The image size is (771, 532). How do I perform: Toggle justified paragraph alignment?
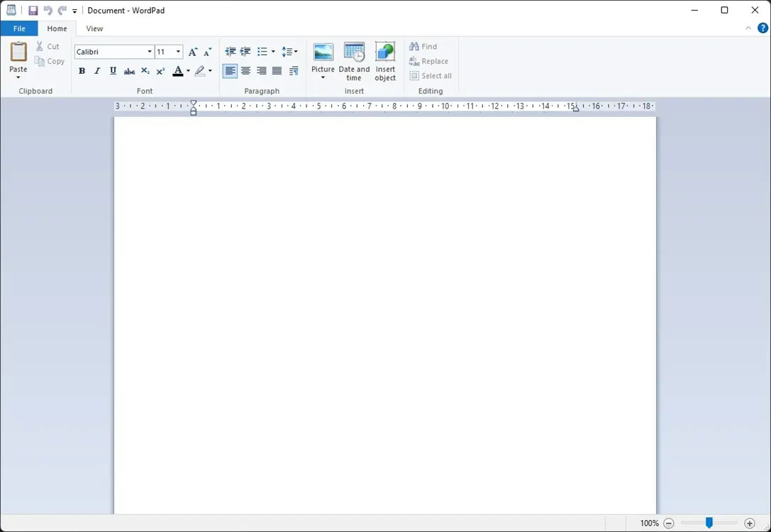point(277,71)
